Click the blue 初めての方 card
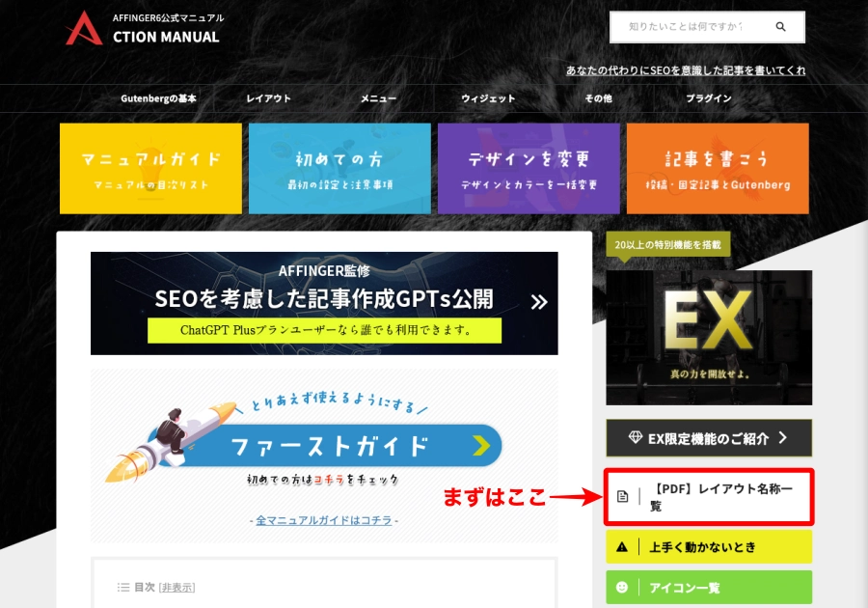 pyautogui.click(x=339, y=168)
